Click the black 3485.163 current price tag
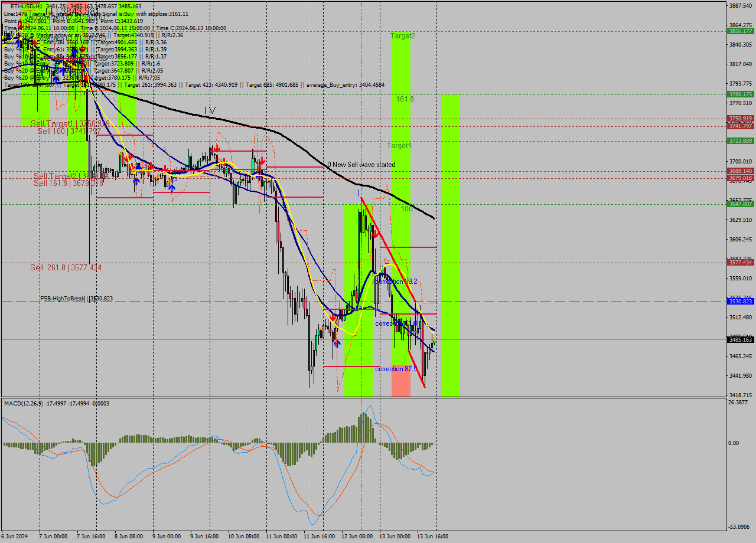Screen dimensions: 756x543 coord(741,339)
